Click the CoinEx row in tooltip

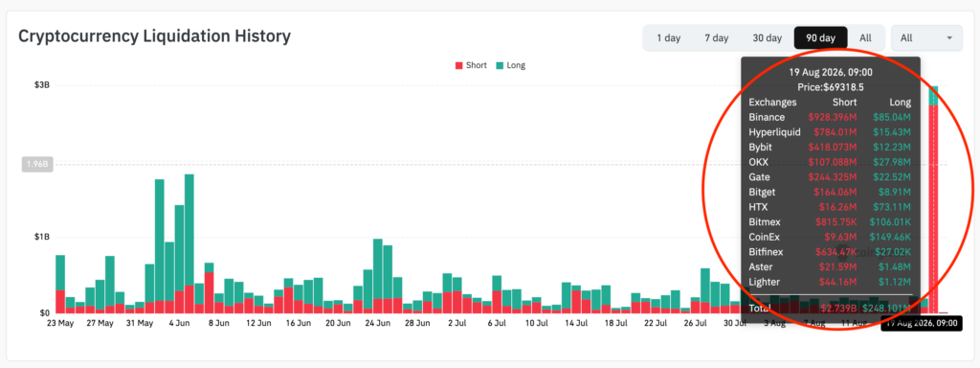[830, 238]
